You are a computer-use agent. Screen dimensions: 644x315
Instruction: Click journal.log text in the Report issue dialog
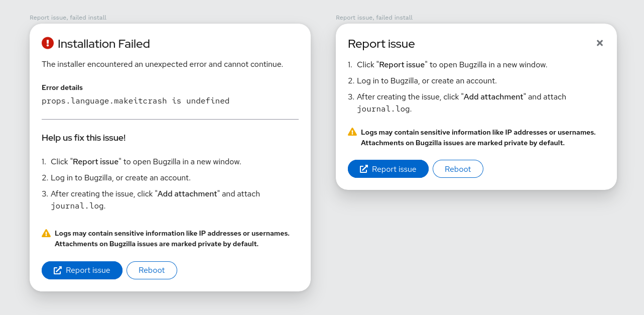(384, 109)
